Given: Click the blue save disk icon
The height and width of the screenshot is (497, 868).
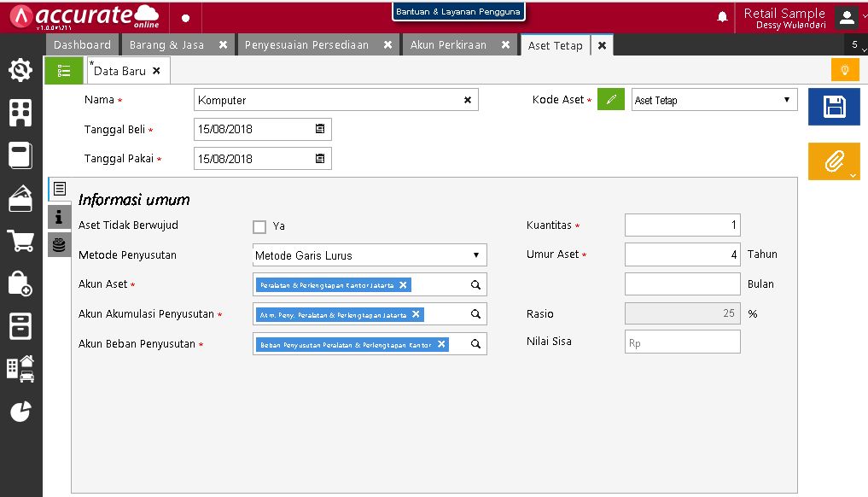Looking at the screenshot, I should pyautogui.click(x=833, y=107).
